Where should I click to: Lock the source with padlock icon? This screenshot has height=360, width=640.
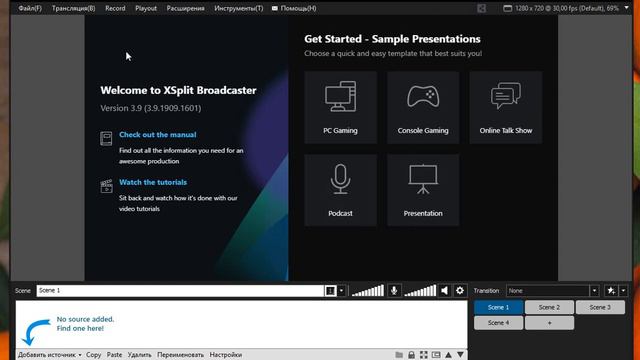tap(411, 355)
